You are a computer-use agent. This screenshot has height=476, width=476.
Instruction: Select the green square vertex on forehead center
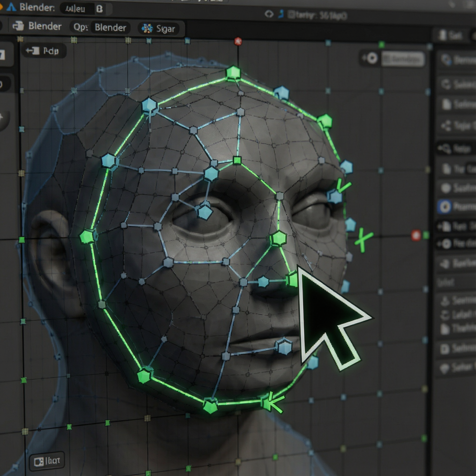click(x=237, y=160)
